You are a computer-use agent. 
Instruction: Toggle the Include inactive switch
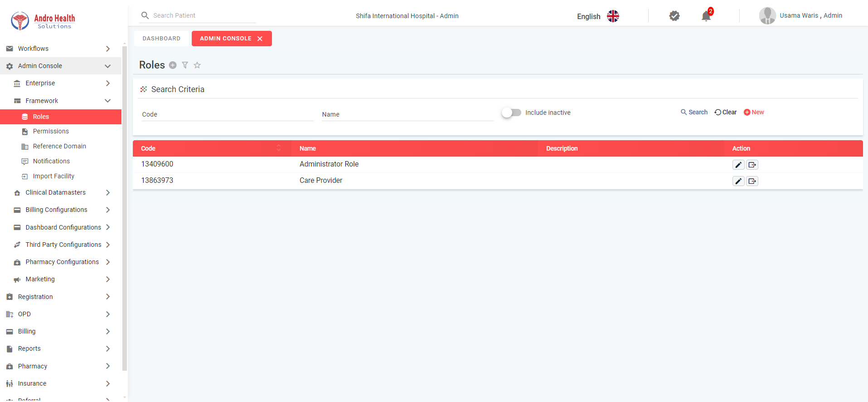click(x=511, y=113)
